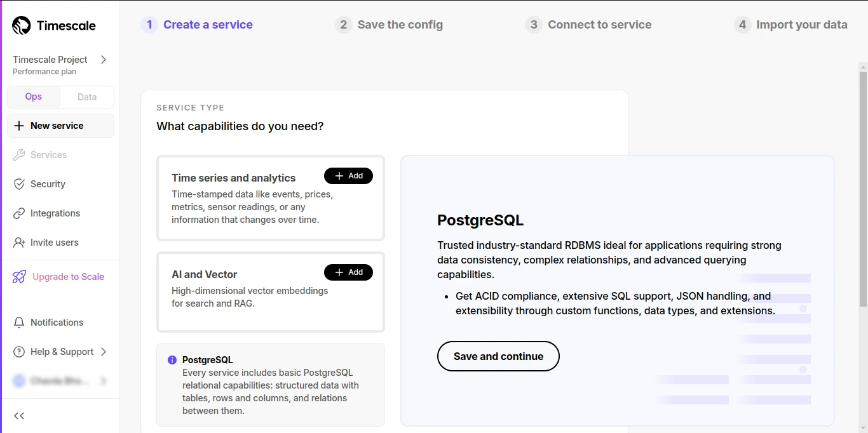The image size is (868, 433).
Task: Open Help & Support menu item
Action: click(x=60, y=352)
